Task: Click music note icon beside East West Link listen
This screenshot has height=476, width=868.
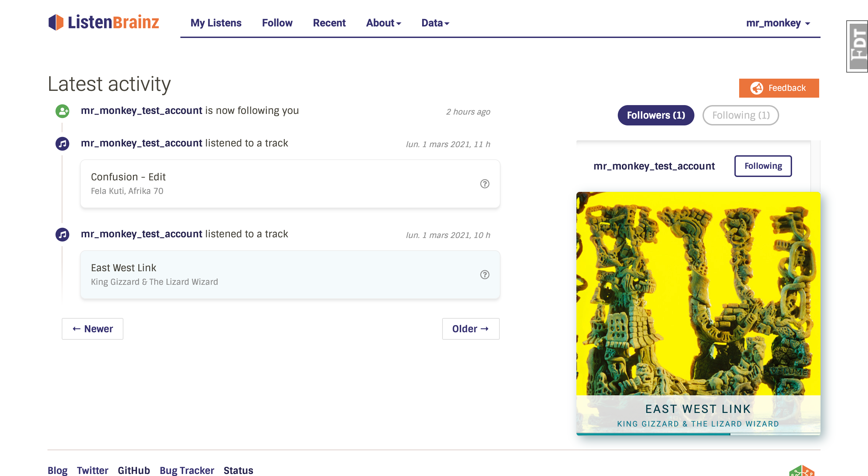Action: tap(62, 234)
